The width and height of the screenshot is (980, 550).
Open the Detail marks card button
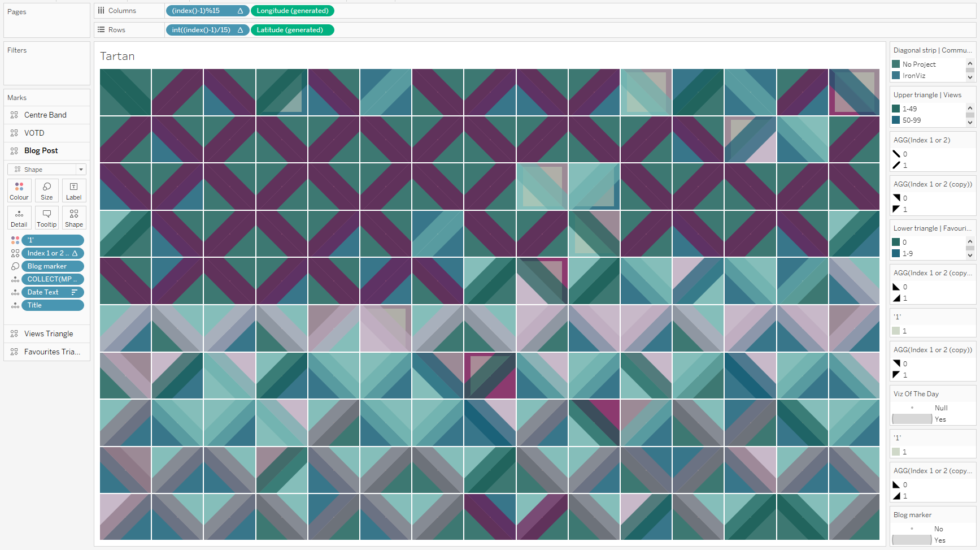pyautogui.click(x=19, y=218)
